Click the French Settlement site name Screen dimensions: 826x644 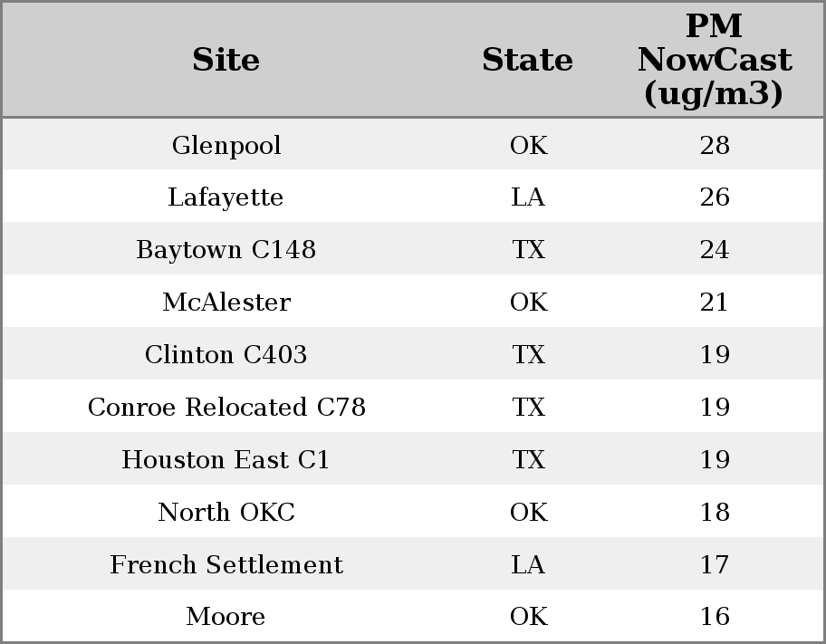click(x=226, y=565)
